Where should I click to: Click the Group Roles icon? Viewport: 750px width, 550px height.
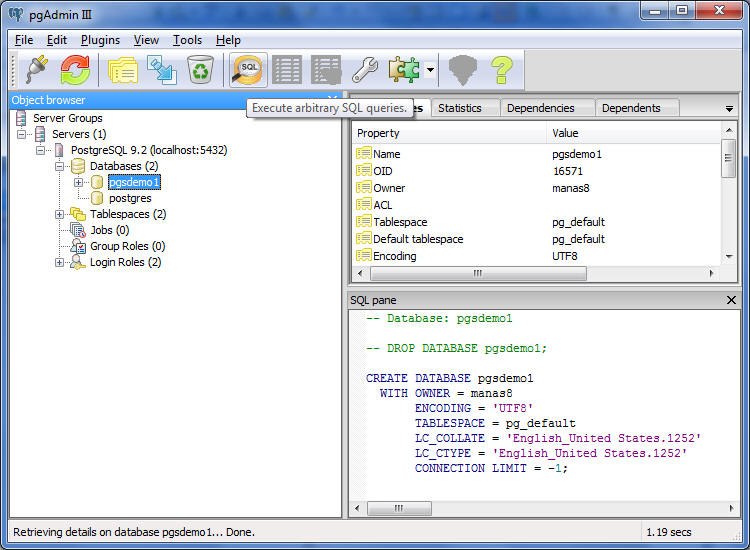pyautogui.click(x=78, y=246)
